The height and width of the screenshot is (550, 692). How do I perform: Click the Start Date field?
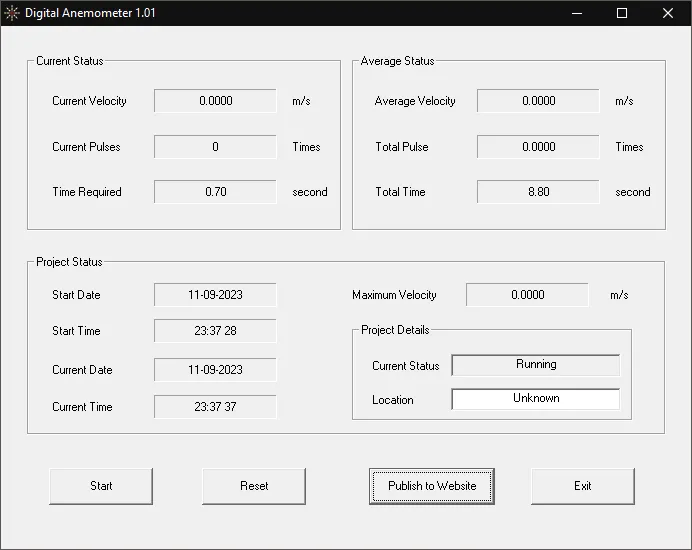(215, 295)
